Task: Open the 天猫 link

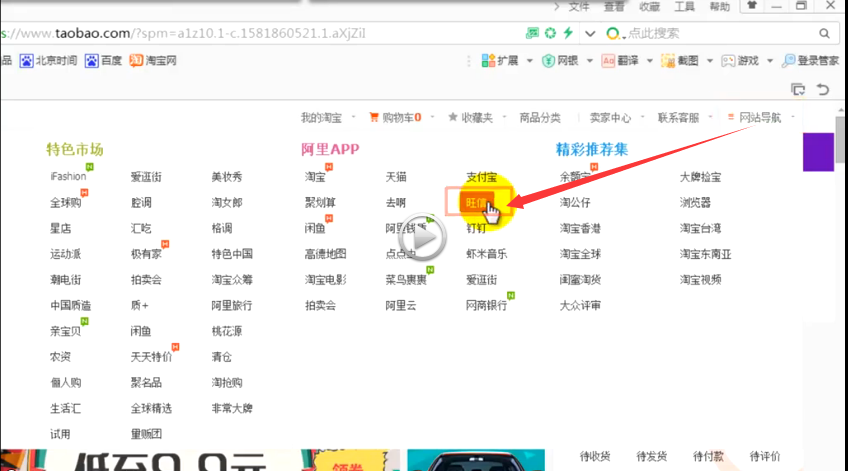Action: [x=396, y=177]
